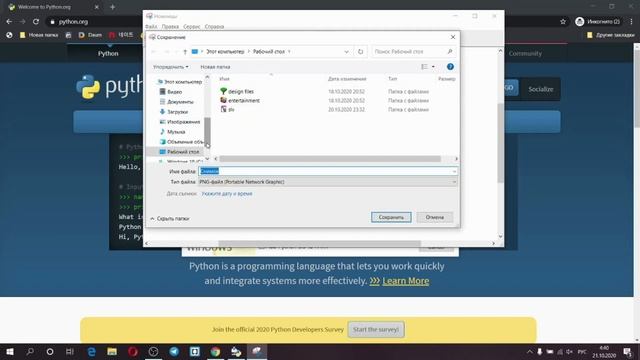Open Сервис menu in Ножницы window

coord(191,27)
